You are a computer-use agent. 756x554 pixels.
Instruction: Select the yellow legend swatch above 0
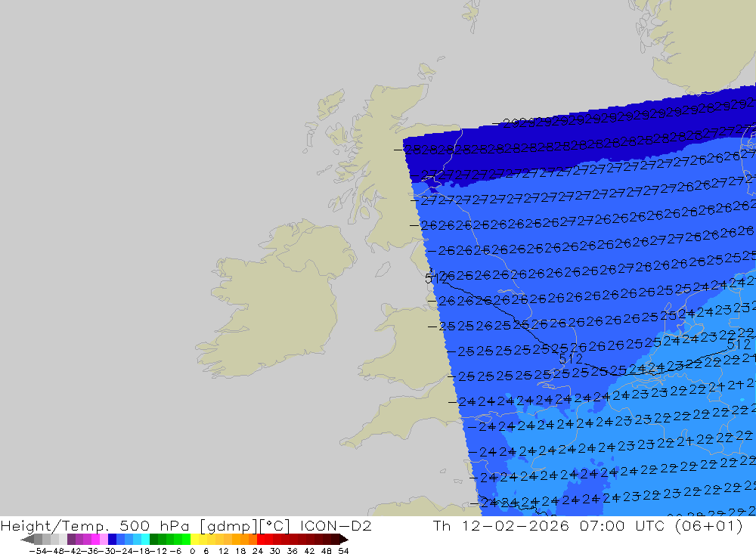pos(195,540)
